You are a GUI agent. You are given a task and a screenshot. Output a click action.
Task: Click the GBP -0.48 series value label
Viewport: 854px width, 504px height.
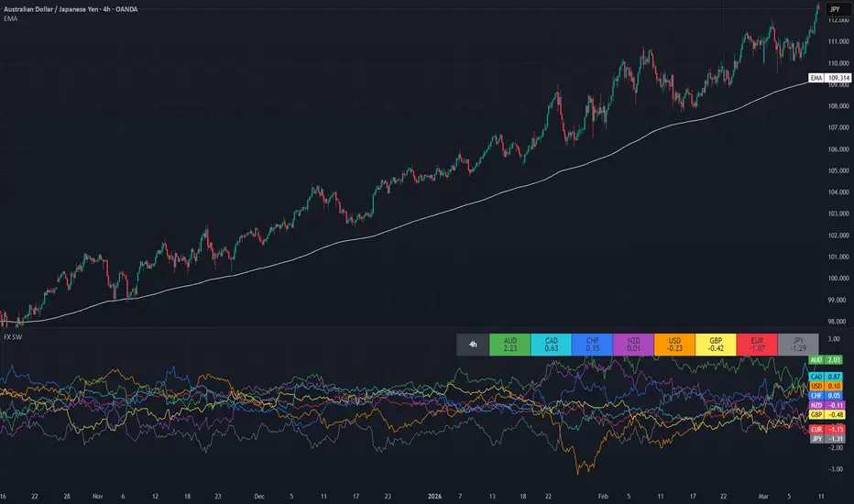tap(827, 414)
